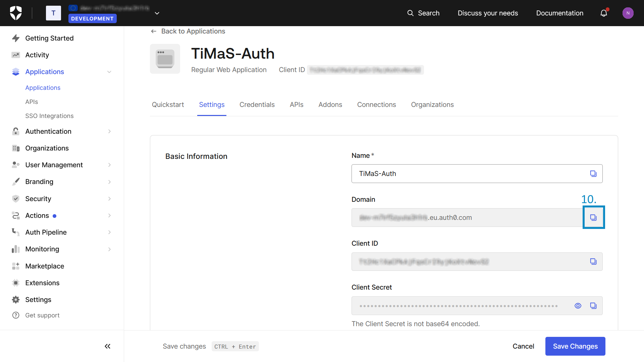Expand Authentication section chevron
This screenshot has width=644, height=362.
click(109, 131)
